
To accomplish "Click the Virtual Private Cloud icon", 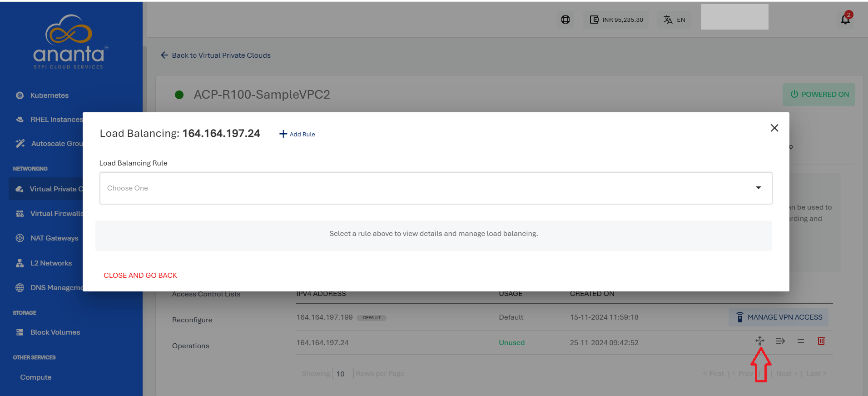I will pyautogui.click(x=19, y=189).
